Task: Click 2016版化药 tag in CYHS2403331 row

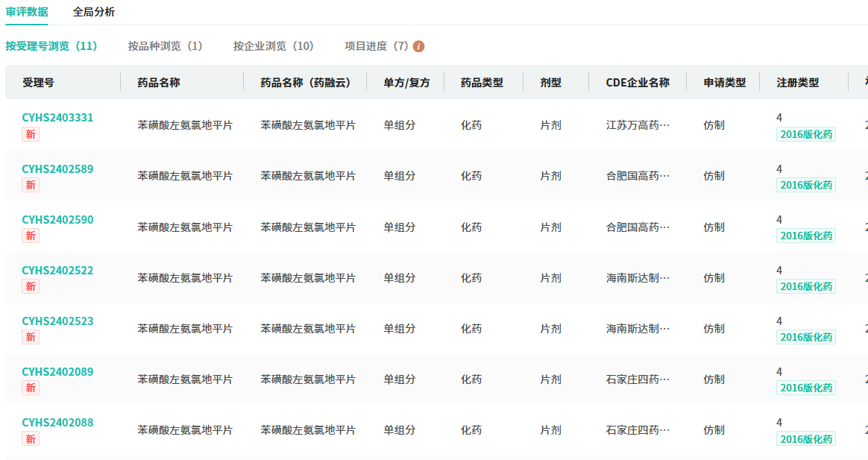Action: click(805, 134)
